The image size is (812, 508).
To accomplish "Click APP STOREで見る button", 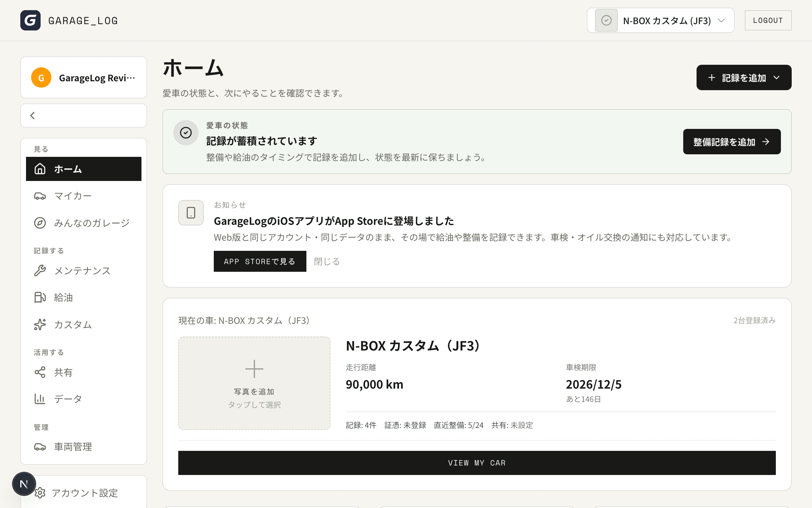I will click(x=260, y=261).
